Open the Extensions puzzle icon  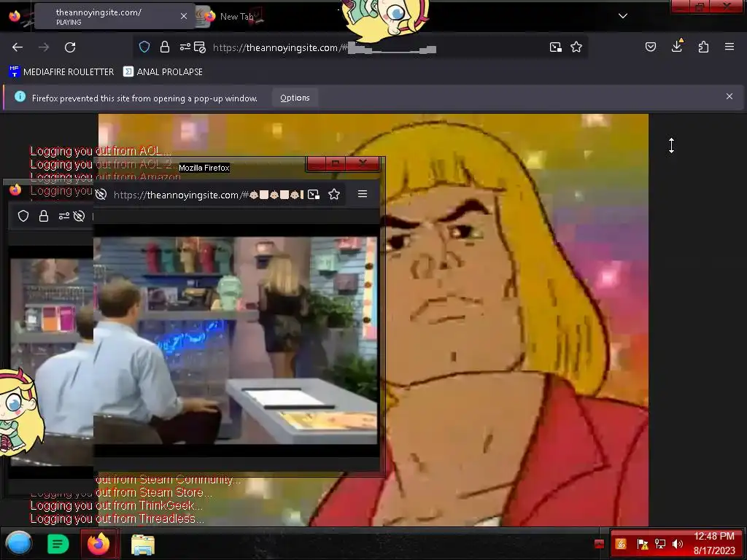click(703, 47)
